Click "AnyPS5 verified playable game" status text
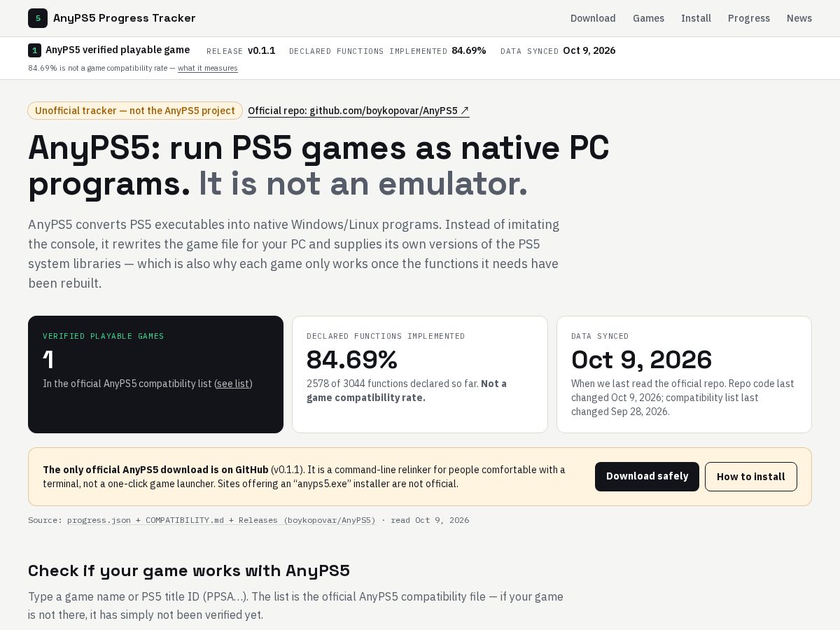 [118, 50]
